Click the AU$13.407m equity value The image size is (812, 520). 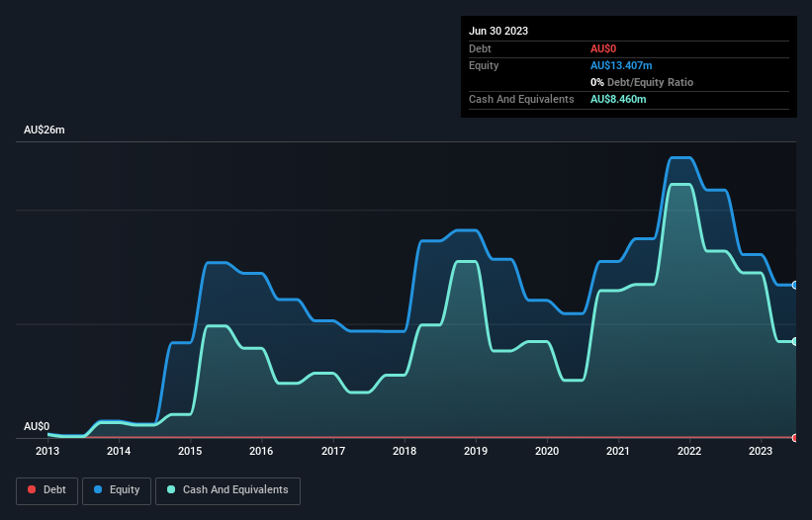click(x=621, y=65)
